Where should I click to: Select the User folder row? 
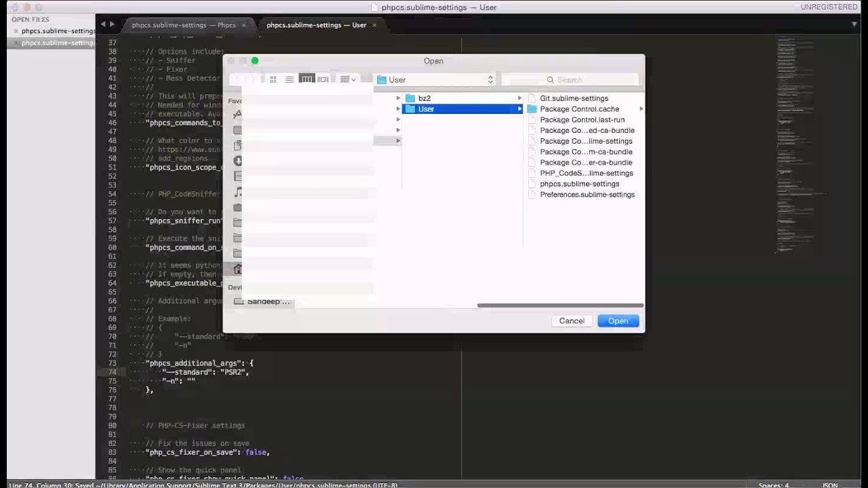pos(463,109)
